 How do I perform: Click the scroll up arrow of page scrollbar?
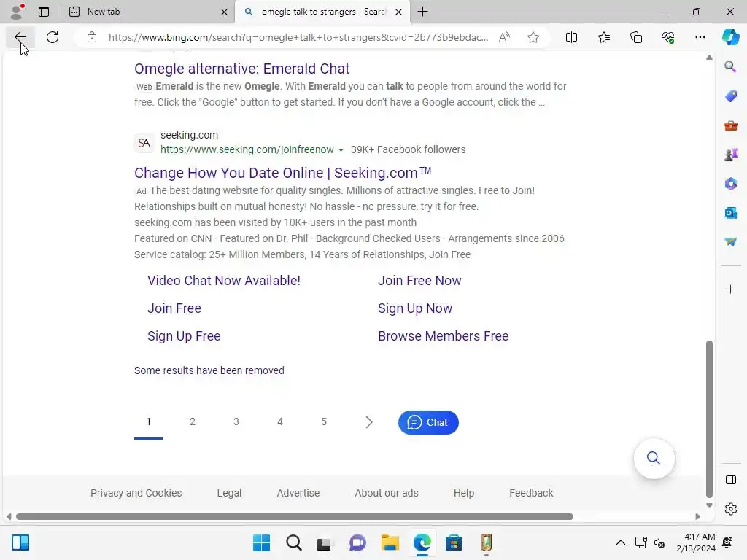(709, 58)
